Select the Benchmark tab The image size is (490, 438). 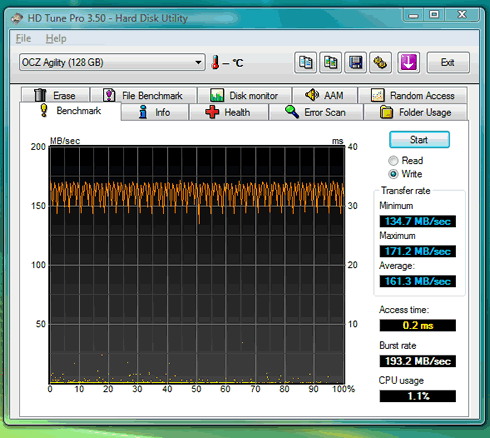[70, 111]
